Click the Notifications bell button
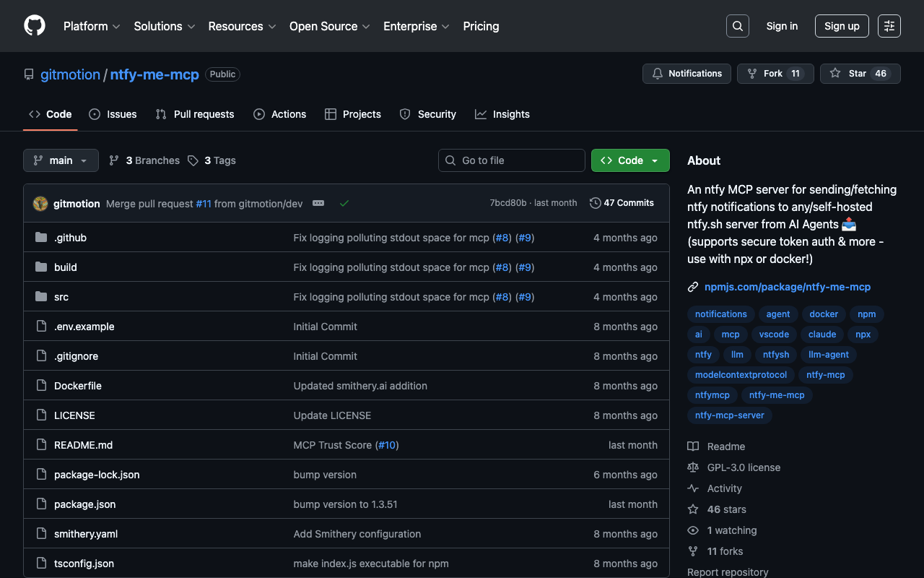The width and height of the screenshot is (924, 578). click(687, 74)
